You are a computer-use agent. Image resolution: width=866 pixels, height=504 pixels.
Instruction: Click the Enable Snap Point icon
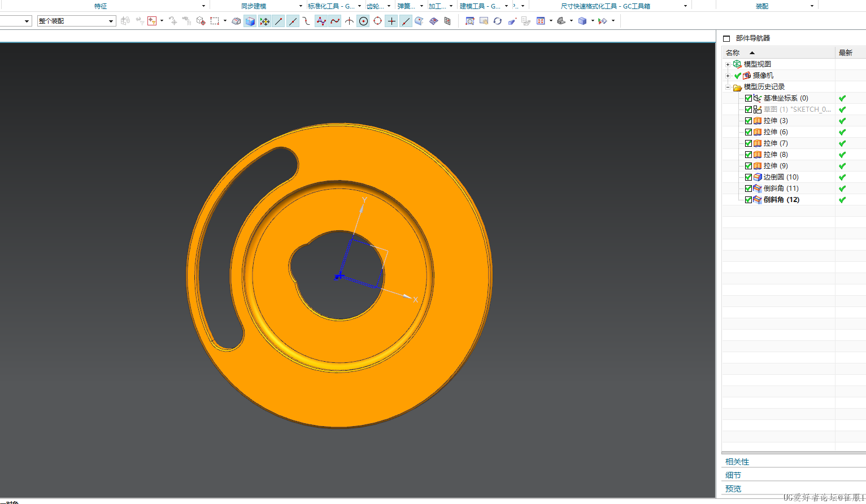click(264, 21)
